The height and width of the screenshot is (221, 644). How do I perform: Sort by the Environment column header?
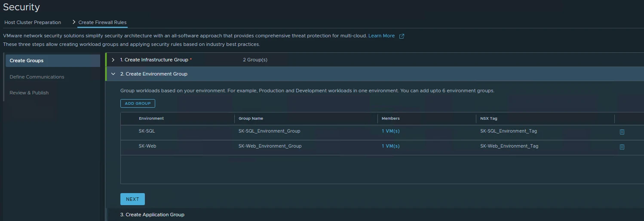pos(151,118)
